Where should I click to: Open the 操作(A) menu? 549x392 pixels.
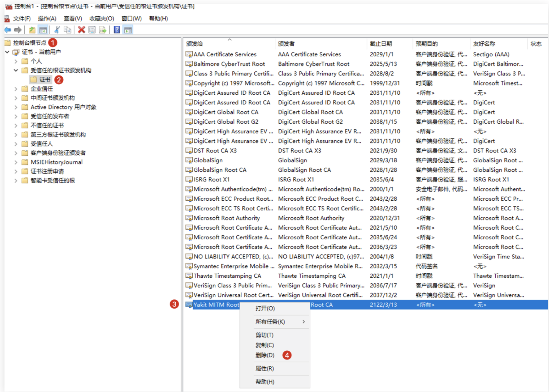(x=47, y=19)
